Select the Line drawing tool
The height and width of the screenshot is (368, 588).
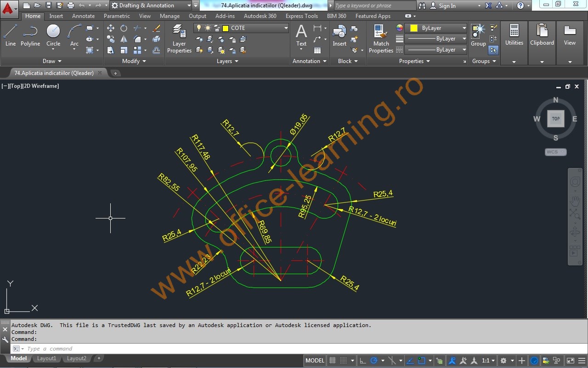pyautogui.click(x=10, y=35)
